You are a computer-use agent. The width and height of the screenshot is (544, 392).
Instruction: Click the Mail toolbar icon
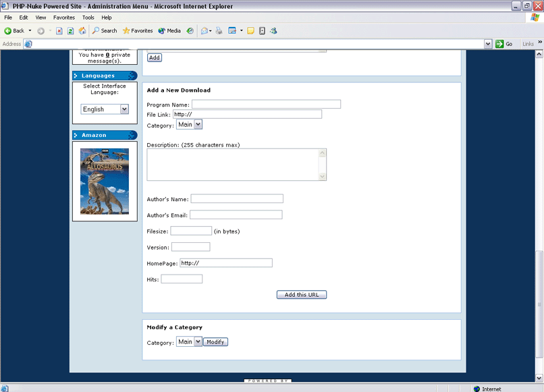point(205,30)
